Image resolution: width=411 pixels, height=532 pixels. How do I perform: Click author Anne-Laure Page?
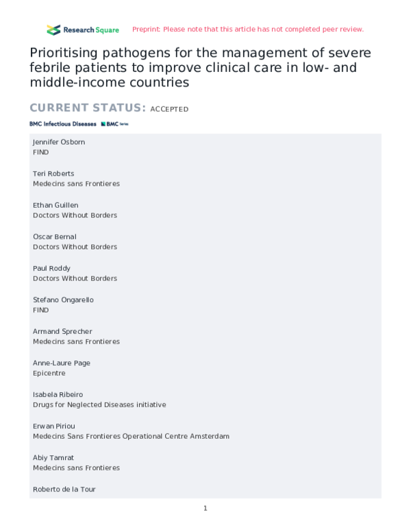click(x=62, y=363)
